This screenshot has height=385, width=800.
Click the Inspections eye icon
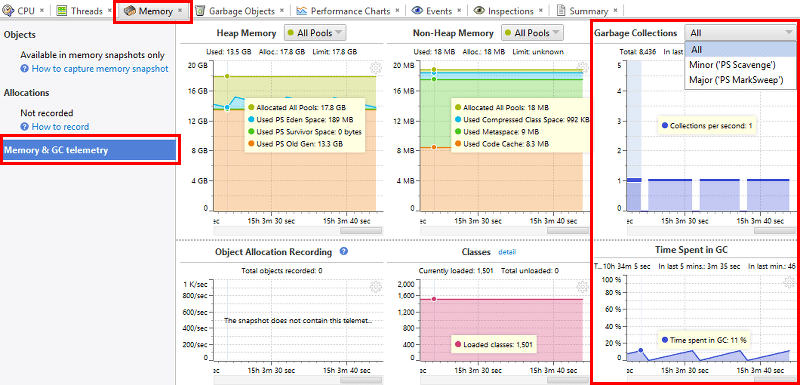[x=479, y=10]
